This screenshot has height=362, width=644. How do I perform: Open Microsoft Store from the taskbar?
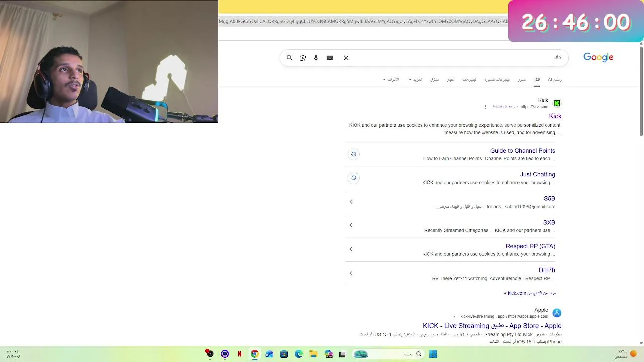tap(284, 354)
